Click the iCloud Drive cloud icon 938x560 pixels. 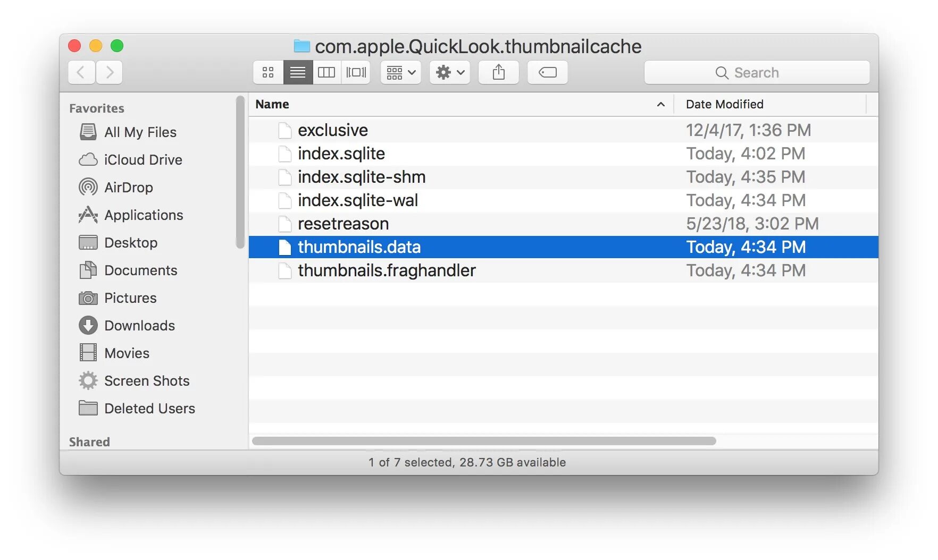[x=88, y=159]
